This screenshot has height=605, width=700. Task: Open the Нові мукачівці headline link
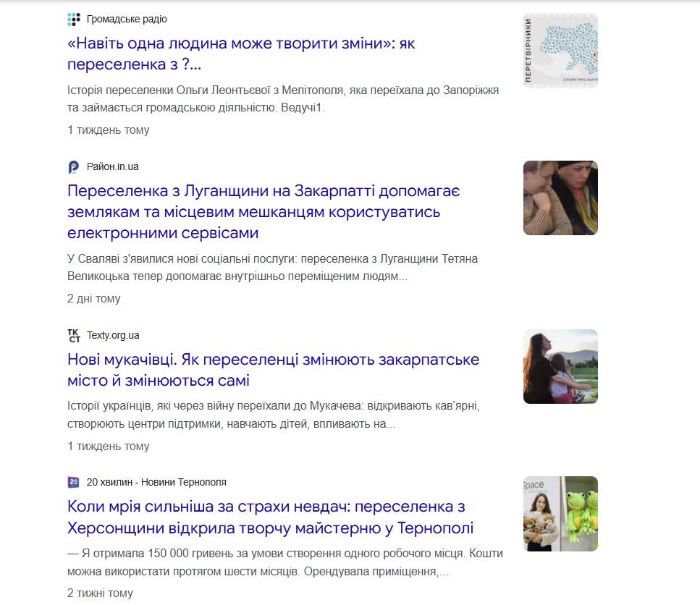[x=273, y=370]
